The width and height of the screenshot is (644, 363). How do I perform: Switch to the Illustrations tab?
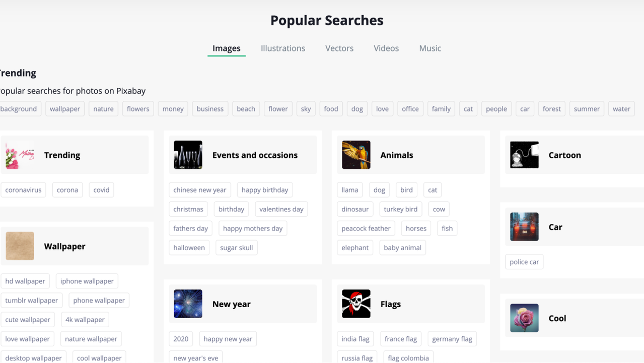(283, 48)
